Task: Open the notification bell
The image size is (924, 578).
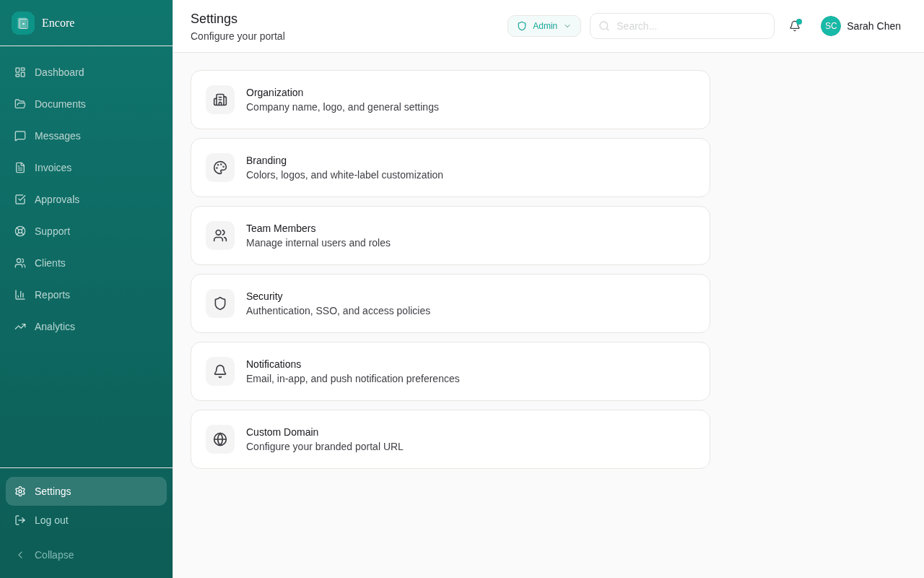Action: tap(795, 26)
